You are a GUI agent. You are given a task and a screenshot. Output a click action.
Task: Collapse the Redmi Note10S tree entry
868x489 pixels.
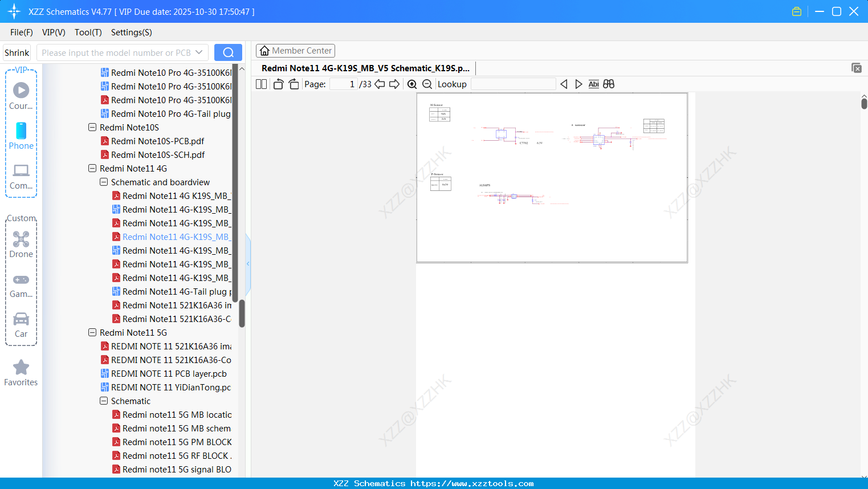coord(92,127)
